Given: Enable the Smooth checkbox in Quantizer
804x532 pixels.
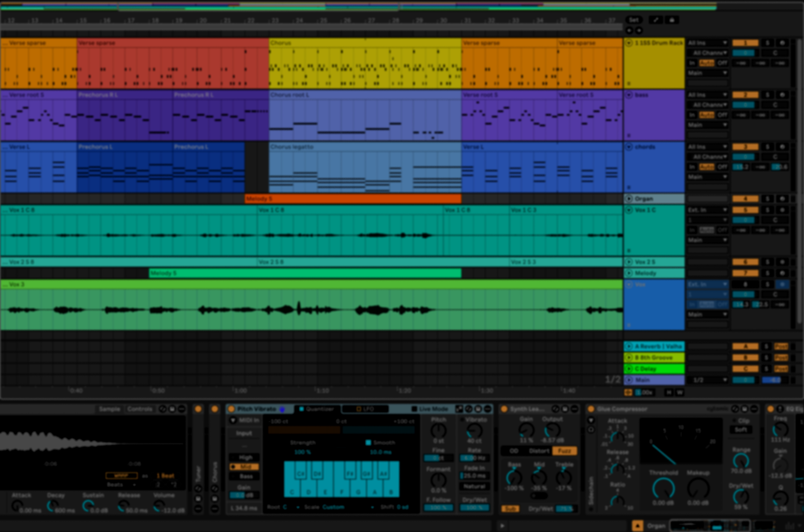Looking at the screenshot, I should tap(368, 442).
